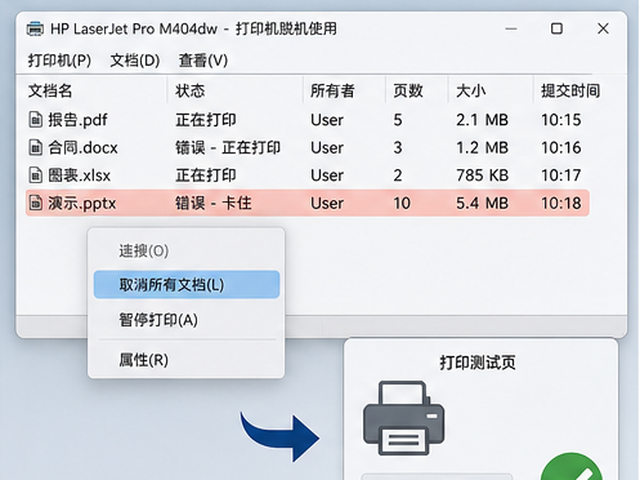640x480 pixels.
Task: Click the 10:17 submission time
Action: (561, 176)
